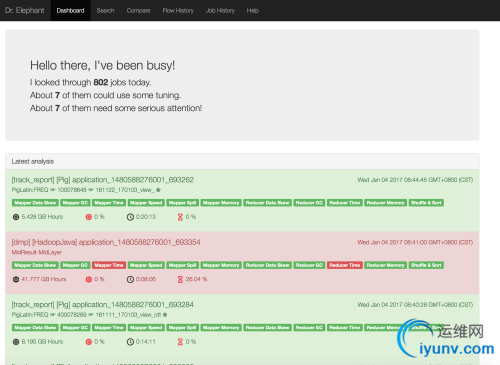The width and height of the screenshot is (500, 365).
Task: Click wasted resources icon in 693284 job row
Action: [89, 342]
